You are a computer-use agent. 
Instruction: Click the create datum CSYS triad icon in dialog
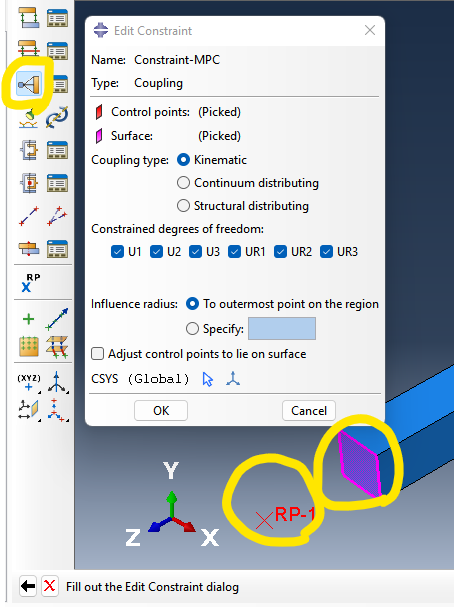pyautogui.click(x=233, y=379)
